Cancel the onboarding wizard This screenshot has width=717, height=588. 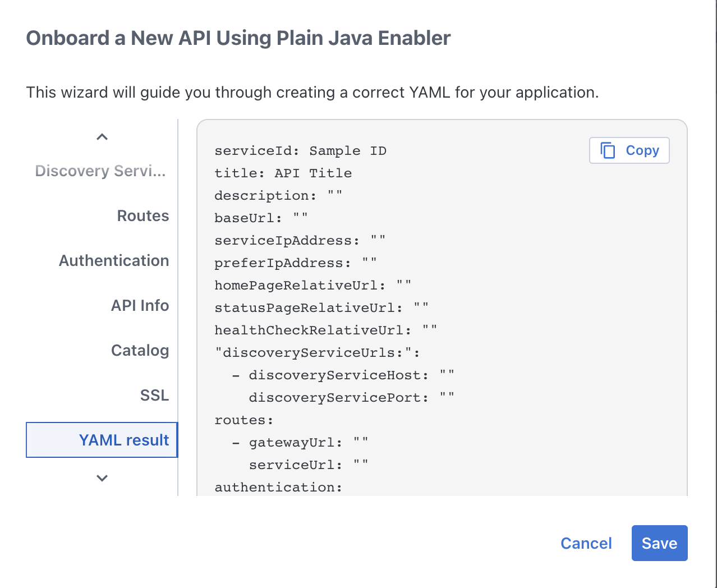(586, 543)
